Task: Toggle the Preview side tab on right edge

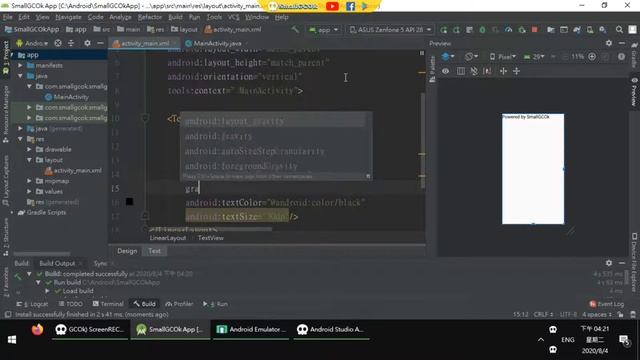Action: [x=634, y=92]
